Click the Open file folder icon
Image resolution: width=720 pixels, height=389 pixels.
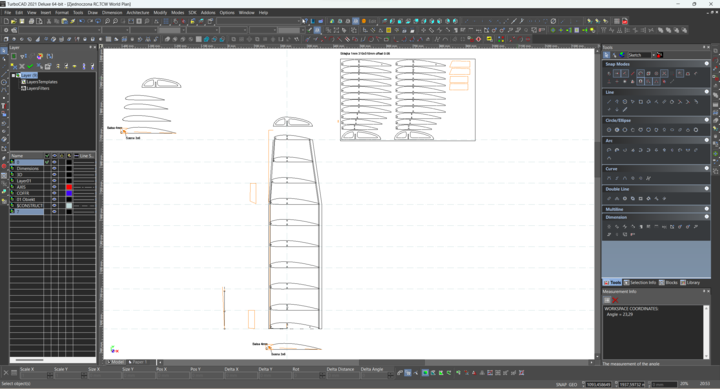pos(14,21)
